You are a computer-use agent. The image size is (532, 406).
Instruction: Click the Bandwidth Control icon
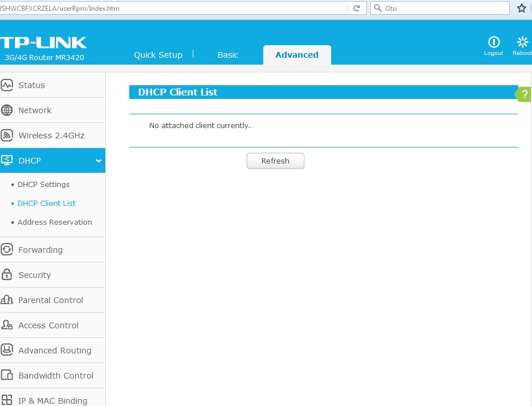[x=7, y=376]
